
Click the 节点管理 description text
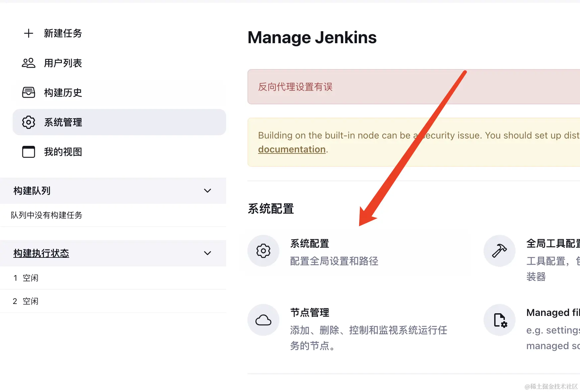368,338
